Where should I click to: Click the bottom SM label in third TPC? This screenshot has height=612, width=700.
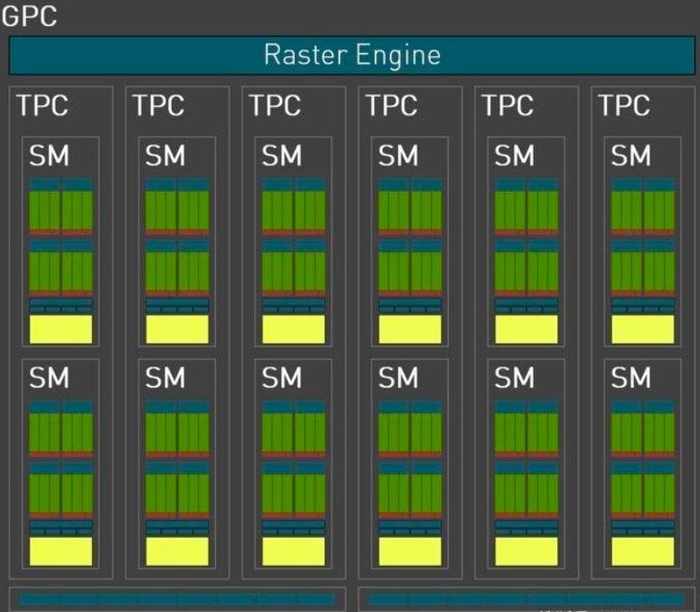[x=281, y=378]
